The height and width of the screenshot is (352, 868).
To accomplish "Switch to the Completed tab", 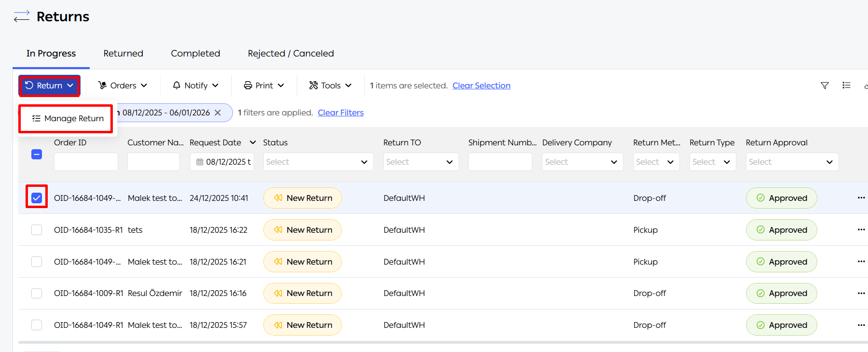I will (195, 54).
